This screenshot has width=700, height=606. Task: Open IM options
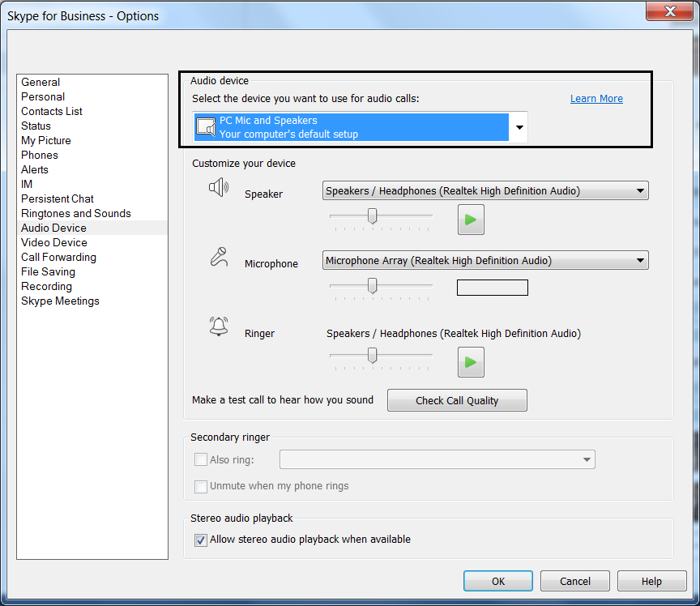click(x=27, y=184)
